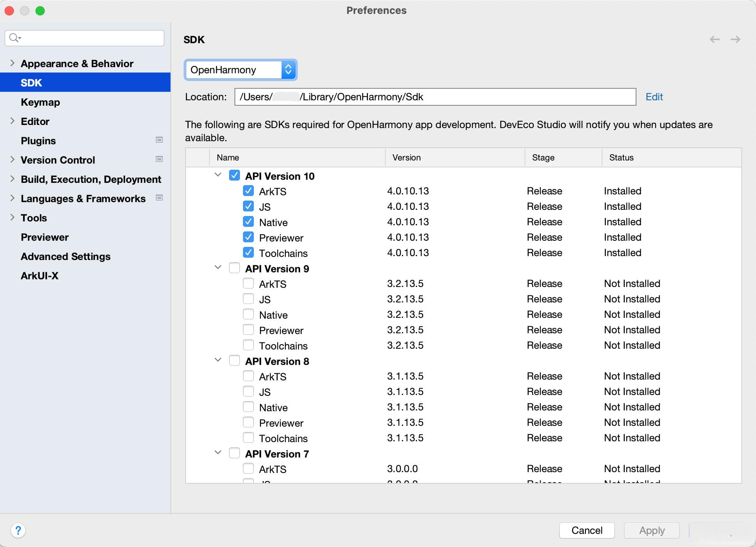Click the forward navigation arrow
The height and width of the screenshot is (547, 756).
735,39
